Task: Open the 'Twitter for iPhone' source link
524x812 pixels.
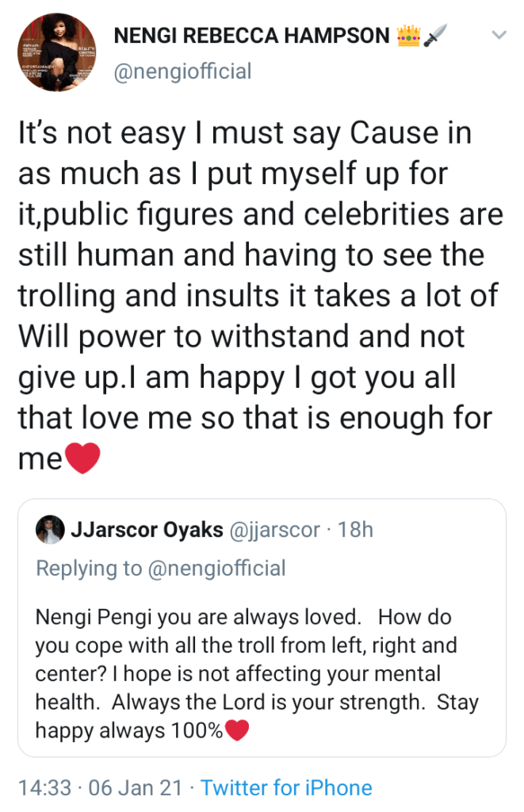Action: 286,787
